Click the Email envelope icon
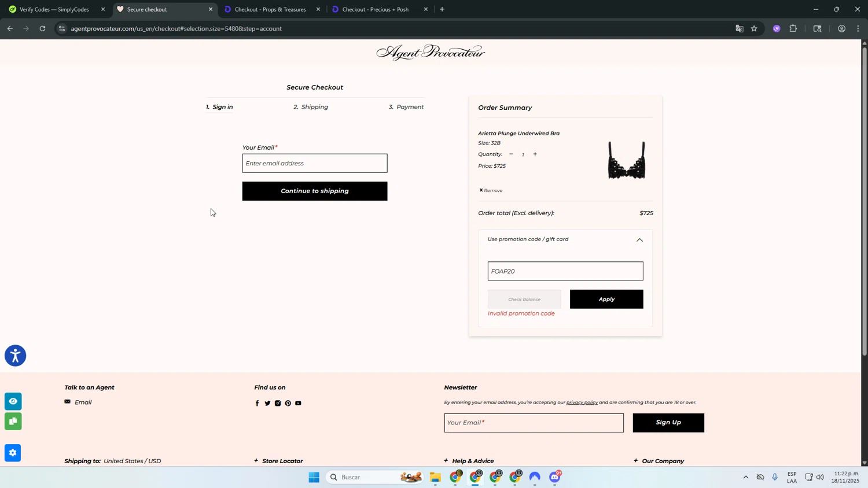Viewport: 868px width, 488px height. click(x=68, y=402)
